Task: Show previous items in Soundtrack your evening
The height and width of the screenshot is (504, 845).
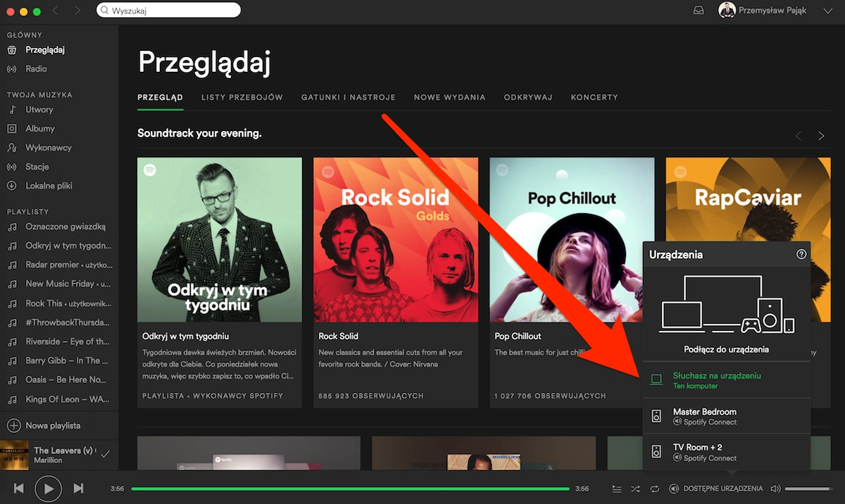Action: pos(798,135)
